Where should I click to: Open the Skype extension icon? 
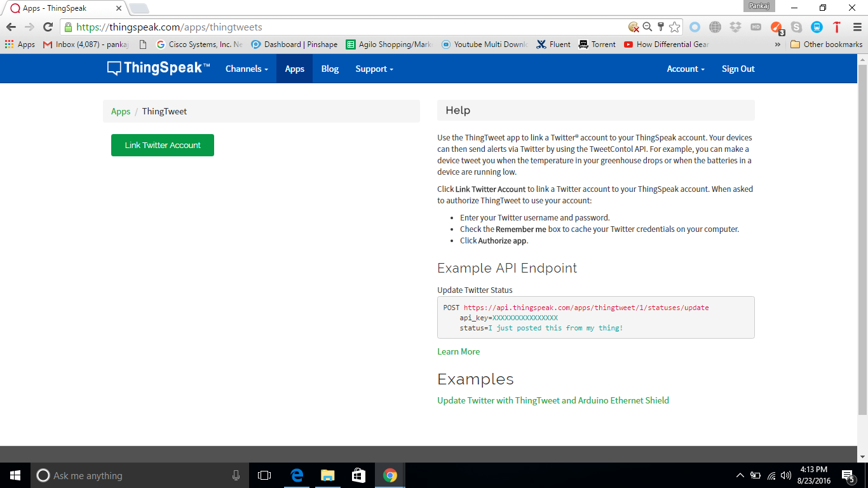pyautogui.click(x=796, y=27)
